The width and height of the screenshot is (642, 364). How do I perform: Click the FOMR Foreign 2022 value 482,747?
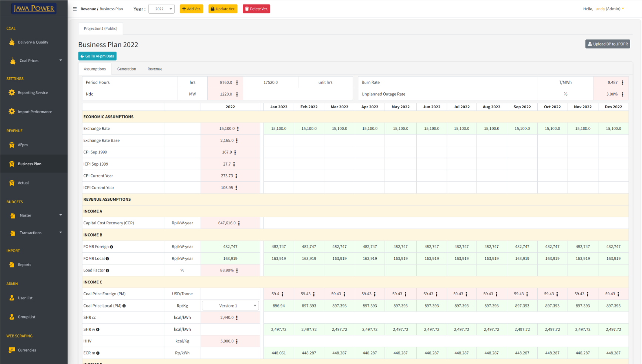point(230,247)
